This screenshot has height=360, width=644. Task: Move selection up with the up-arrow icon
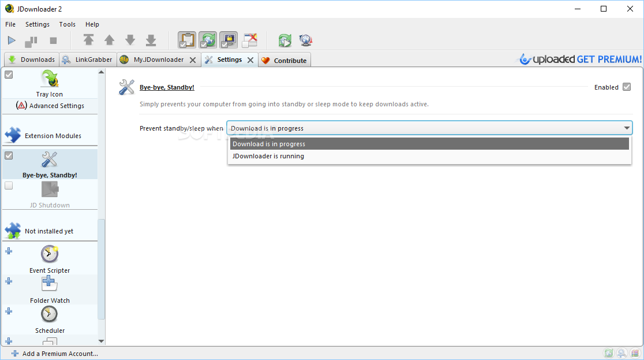(x=109, y=40)
